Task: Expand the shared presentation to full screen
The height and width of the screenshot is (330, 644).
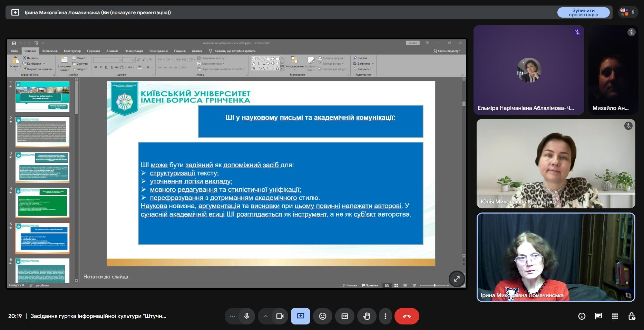Action: click(x=457, y=279)
